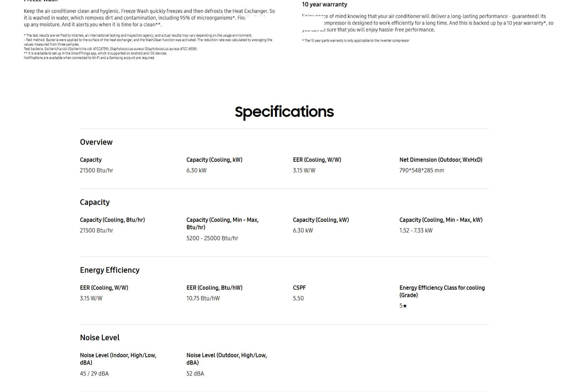This screenshot has height=392, width=569.
Task: Click the Noise Level (Indoor, High/Low, dBA) label
Action: click(118, 359)
